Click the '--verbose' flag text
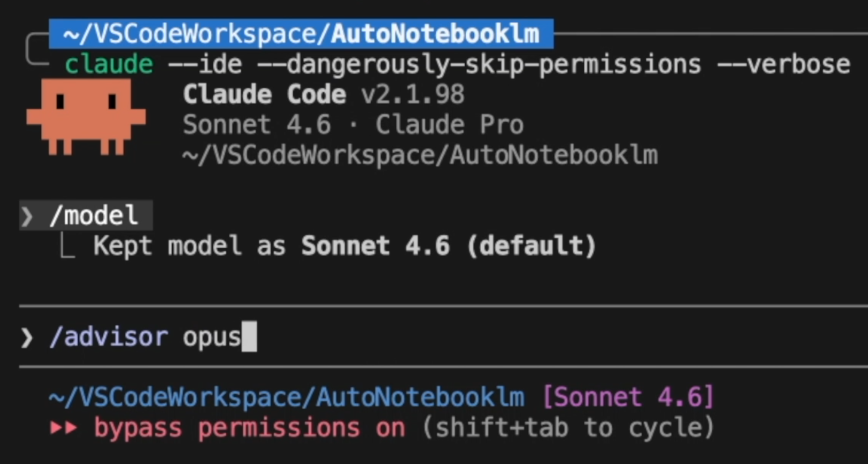 [783, 64]
